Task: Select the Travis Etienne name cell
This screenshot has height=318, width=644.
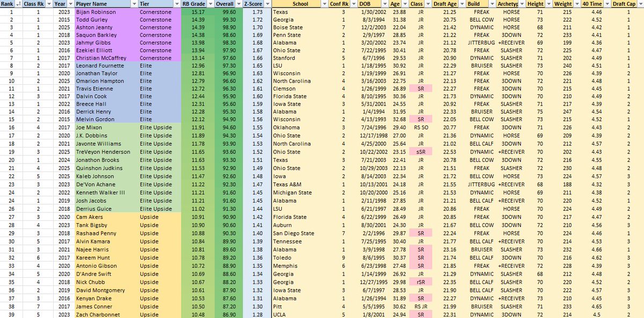Action: point(106,88)
